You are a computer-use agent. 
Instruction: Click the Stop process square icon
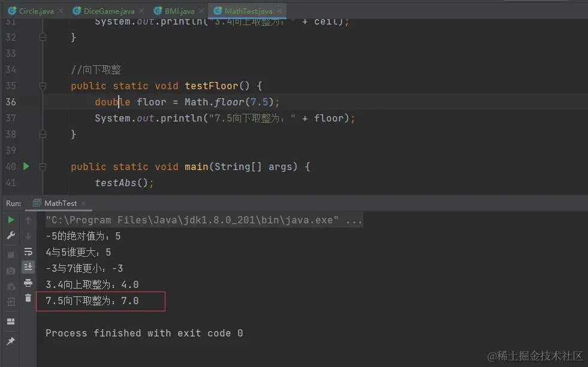pos(11,254)
